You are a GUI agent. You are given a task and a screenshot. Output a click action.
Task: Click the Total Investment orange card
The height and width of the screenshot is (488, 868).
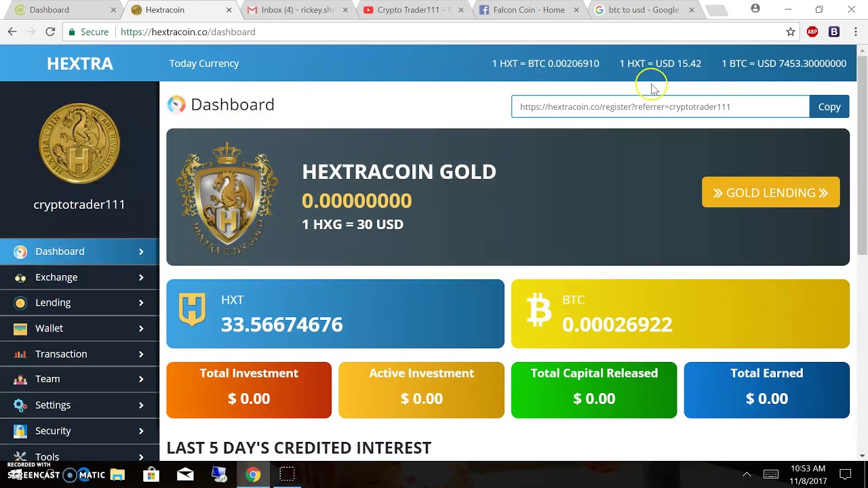[x=249, y=390]
